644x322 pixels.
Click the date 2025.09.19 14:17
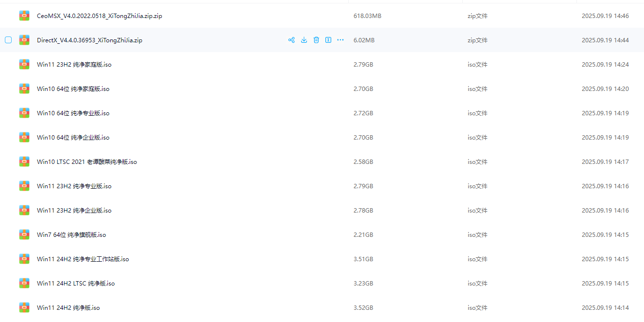coord(605,161)
